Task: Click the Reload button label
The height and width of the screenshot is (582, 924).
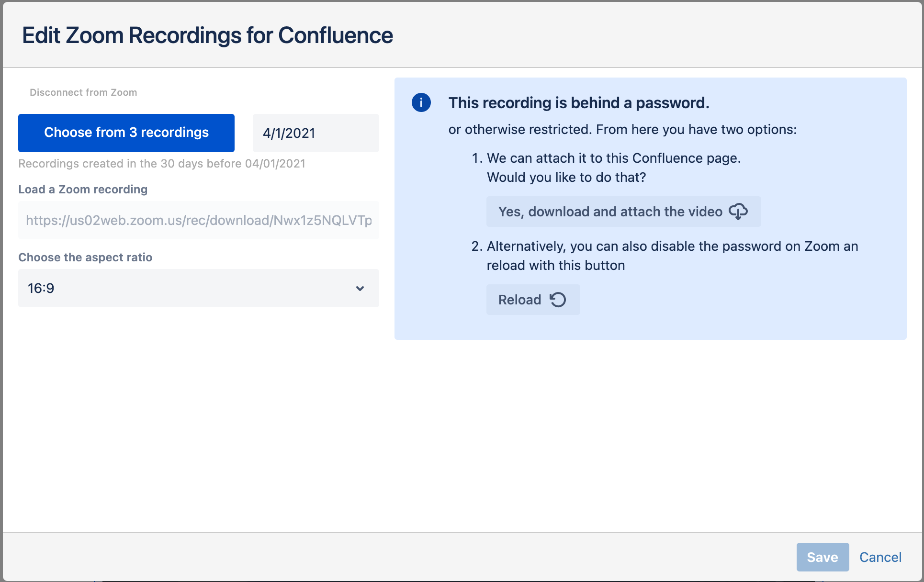Action: (x=519, y=300)
